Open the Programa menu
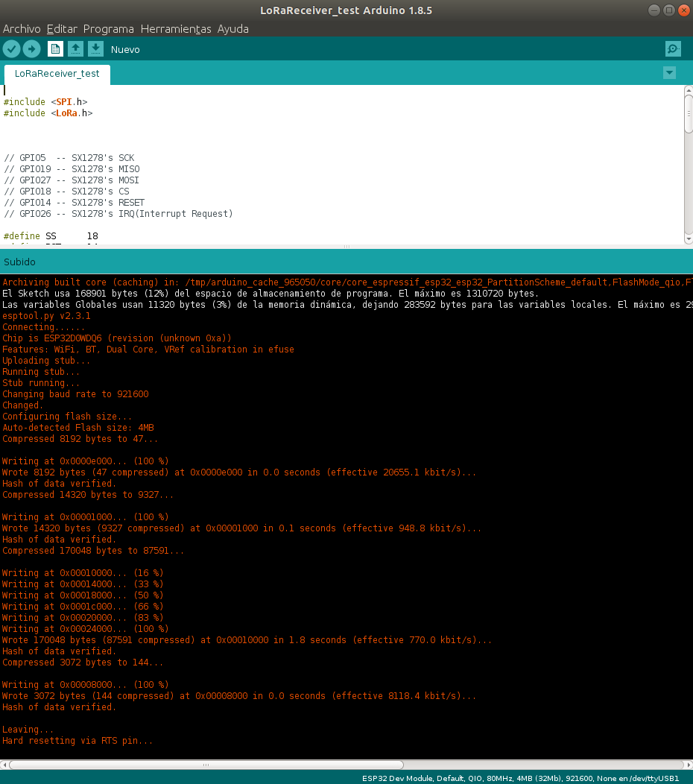 (109, 29)
